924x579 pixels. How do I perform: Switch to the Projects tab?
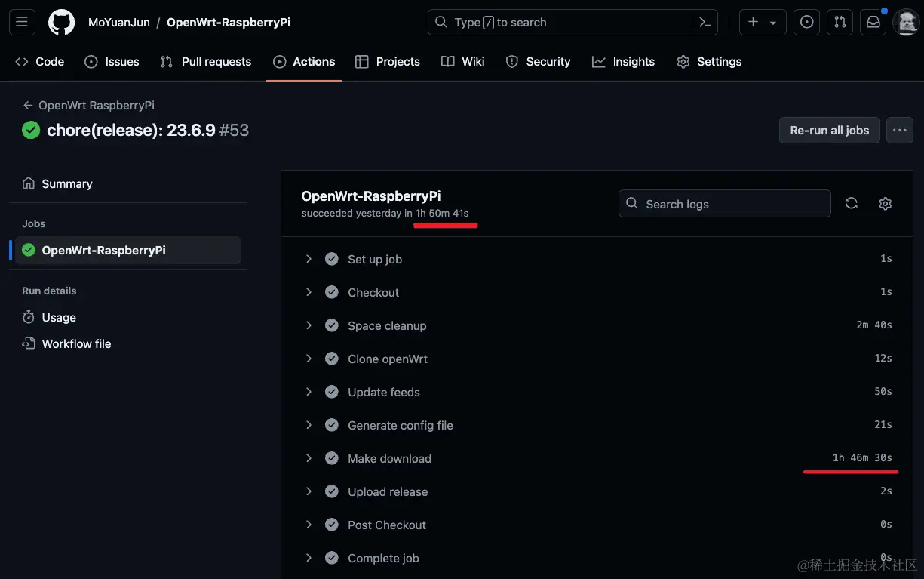coord(388,62)
